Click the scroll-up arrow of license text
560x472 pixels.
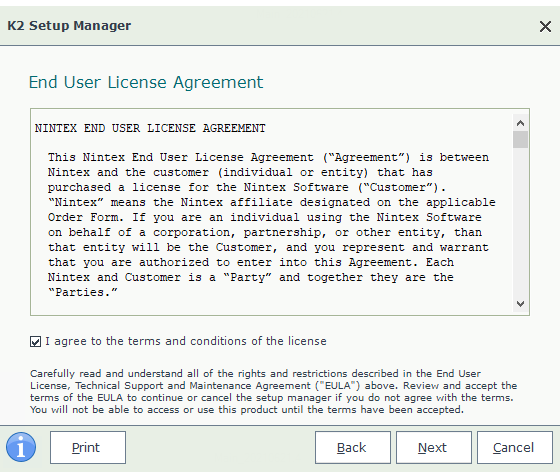(x=520, y=123)
